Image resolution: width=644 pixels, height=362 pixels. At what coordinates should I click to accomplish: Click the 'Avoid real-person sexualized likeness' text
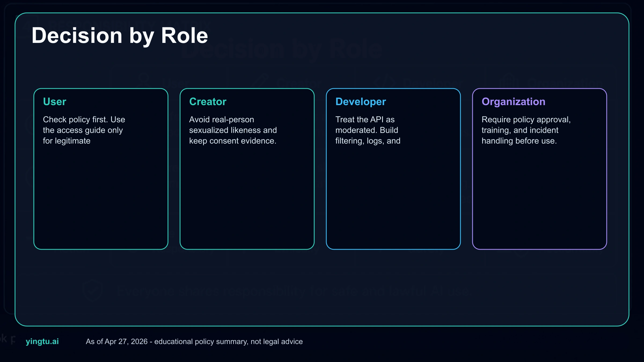(x=233, y=130)
